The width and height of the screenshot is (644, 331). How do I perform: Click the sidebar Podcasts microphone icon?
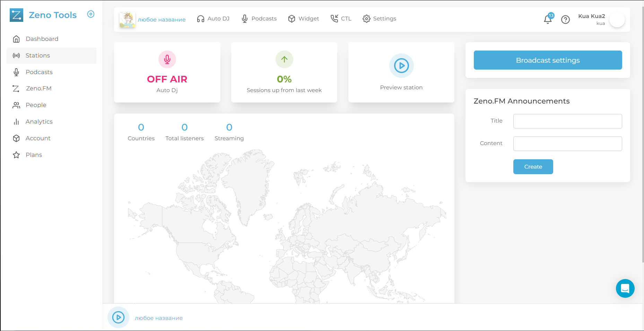point(16,72)
